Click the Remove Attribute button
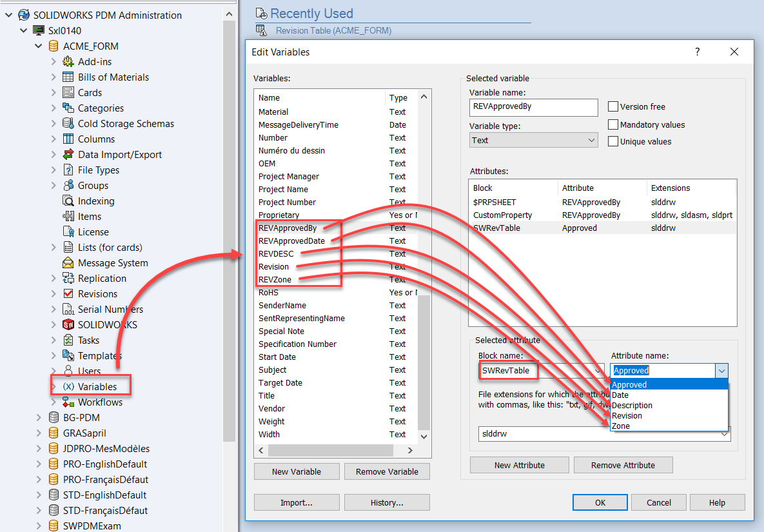Image resolution: width=764 pixels, height=532 pixels. point(623,465)
